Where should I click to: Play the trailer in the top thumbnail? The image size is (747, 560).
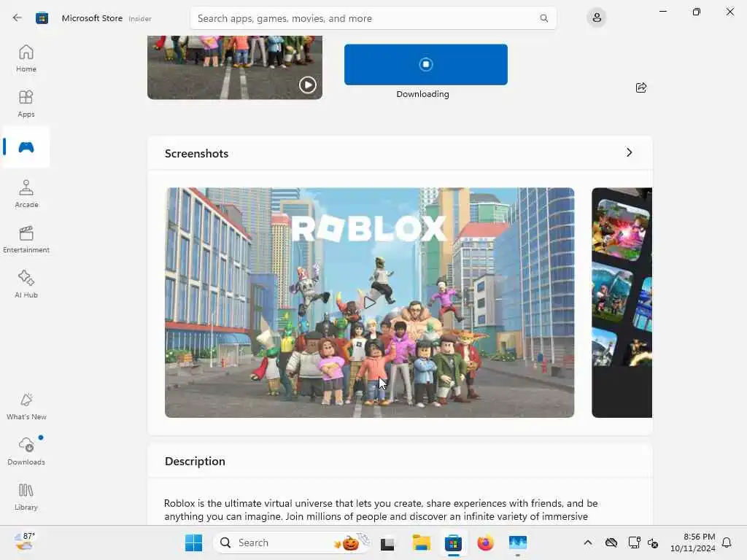click(x=308, y=85)
